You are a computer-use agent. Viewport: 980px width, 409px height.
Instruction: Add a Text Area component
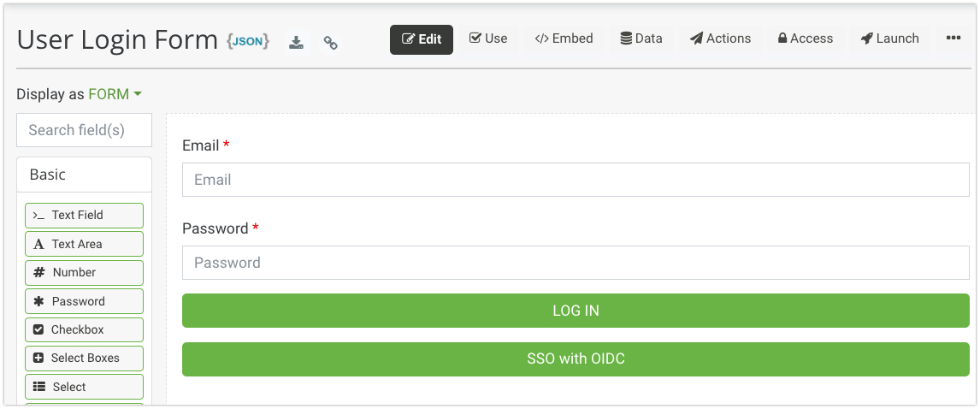(84, 244)
